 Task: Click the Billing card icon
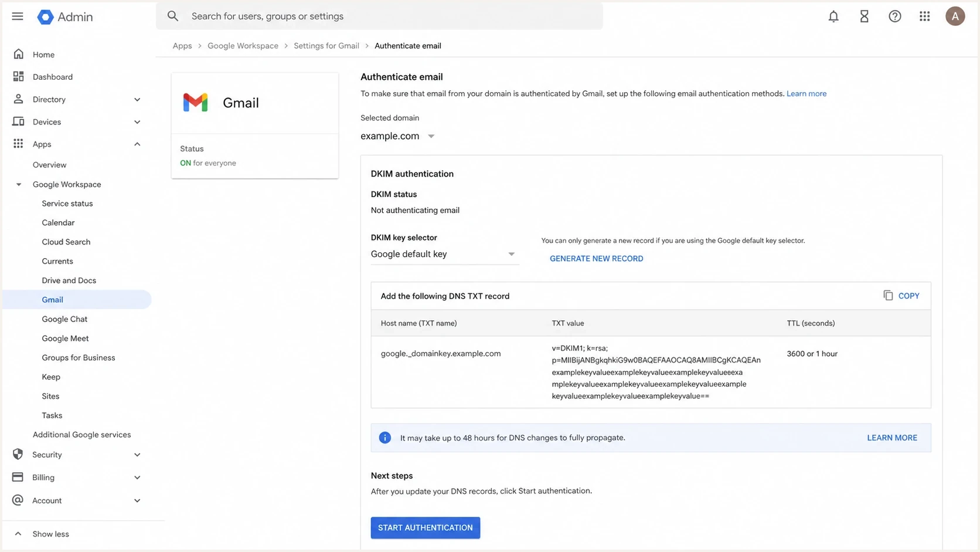point(18,477)
